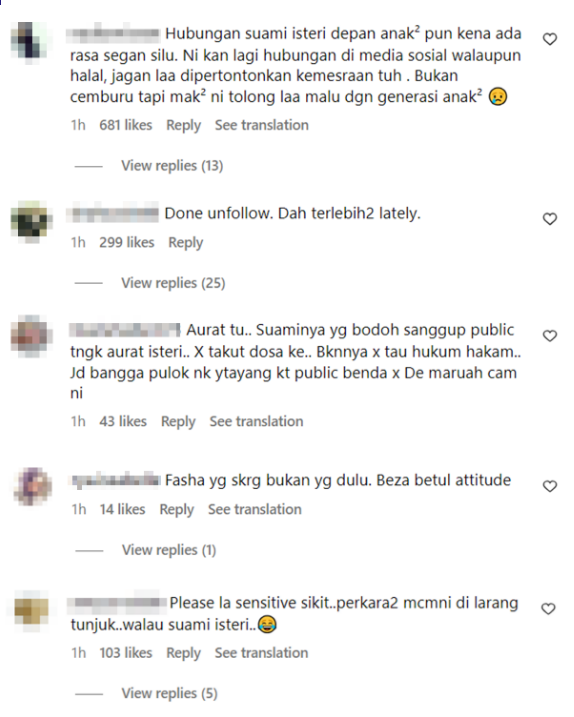Viewport: 574px width, 717px height.
Task: Reply to the comment with 681 likes
Action: [183, 125]
